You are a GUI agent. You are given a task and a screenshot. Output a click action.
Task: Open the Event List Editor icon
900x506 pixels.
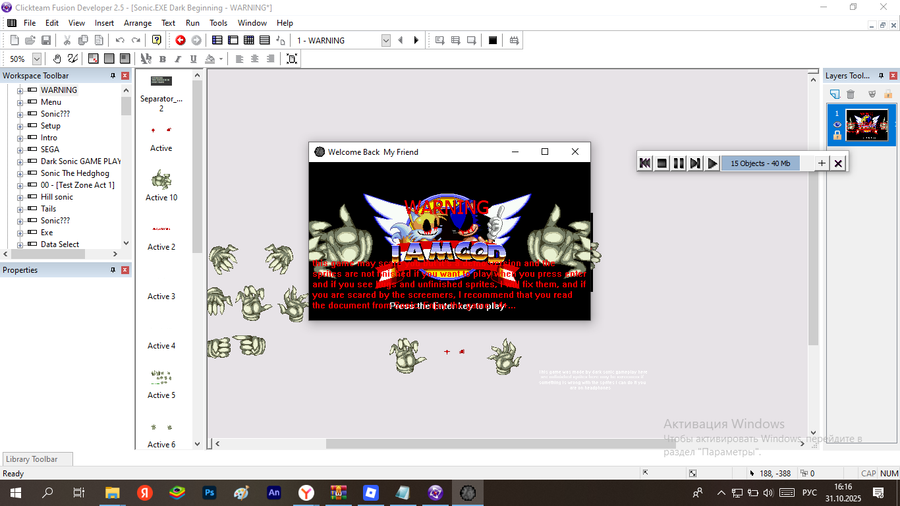coord(265,40)
